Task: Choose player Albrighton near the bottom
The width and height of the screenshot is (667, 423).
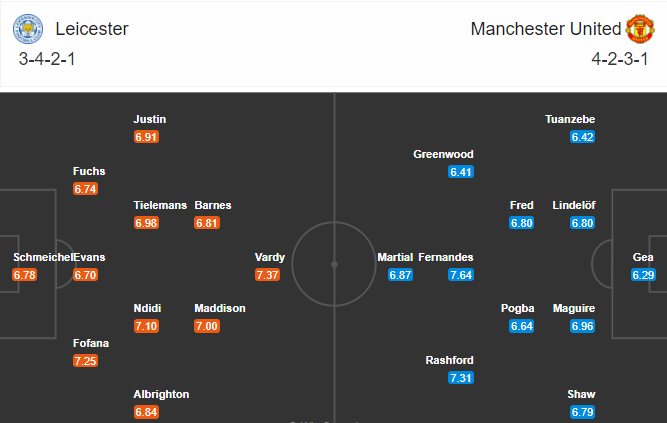Action: point(161,394)
